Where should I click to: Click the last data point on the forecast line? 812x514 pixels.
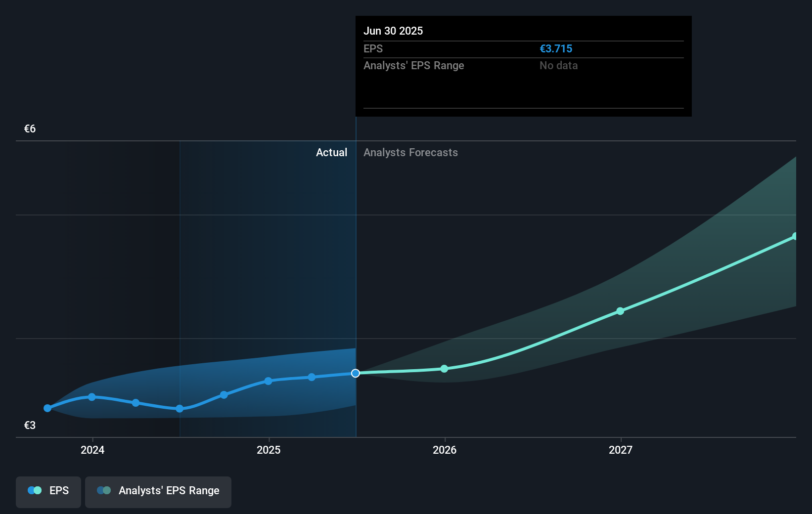[795, 236]
